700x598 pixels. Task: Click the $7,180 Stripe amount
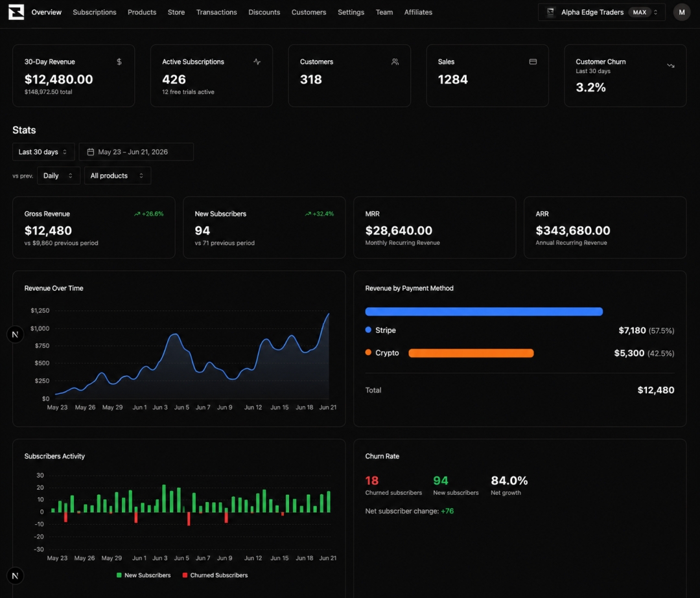[x=632, y=330]
